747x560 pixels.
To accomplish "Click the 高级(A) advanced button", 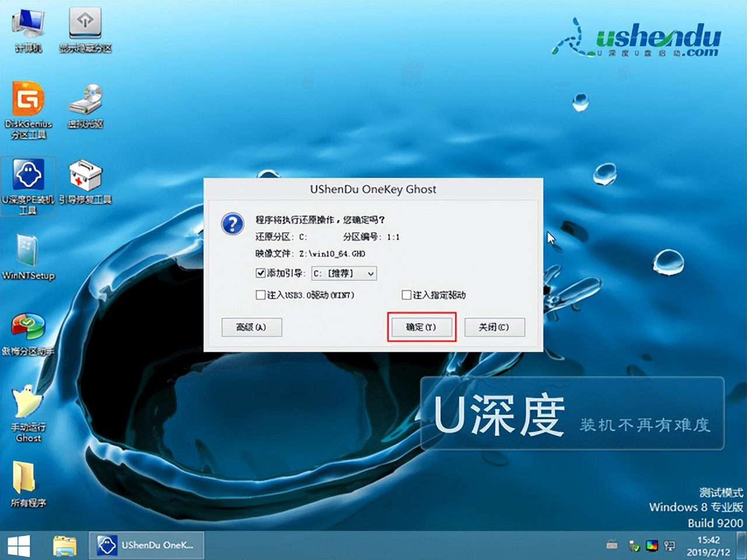I will 252,327.
